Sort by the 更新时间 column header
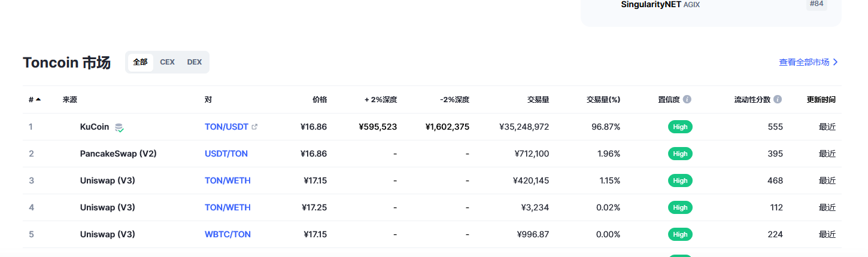 (x=821, y=99)
